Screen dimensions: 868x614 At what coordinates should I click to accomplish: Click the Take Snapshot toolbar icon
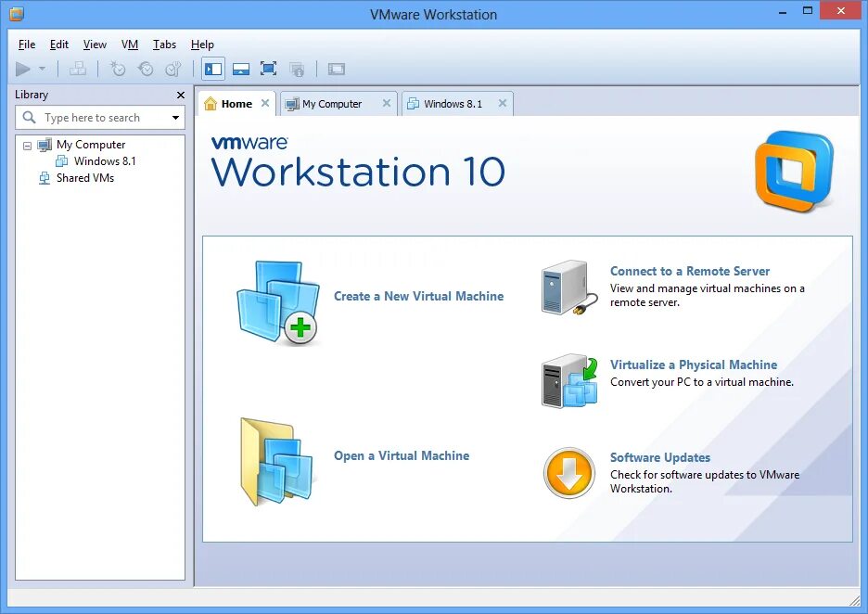118,69
